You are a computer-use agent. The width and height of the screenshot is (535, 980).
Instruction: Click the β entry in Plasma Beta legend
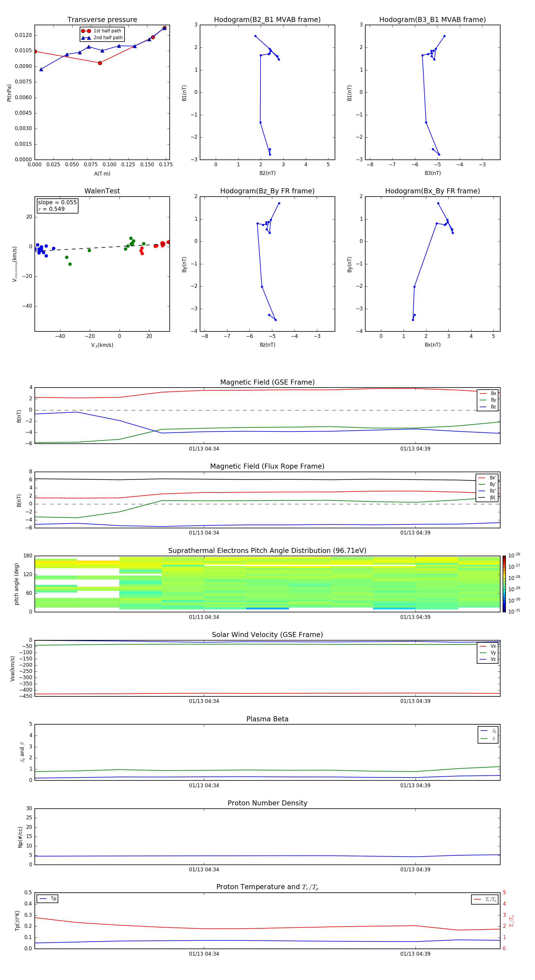click(488, 739)
